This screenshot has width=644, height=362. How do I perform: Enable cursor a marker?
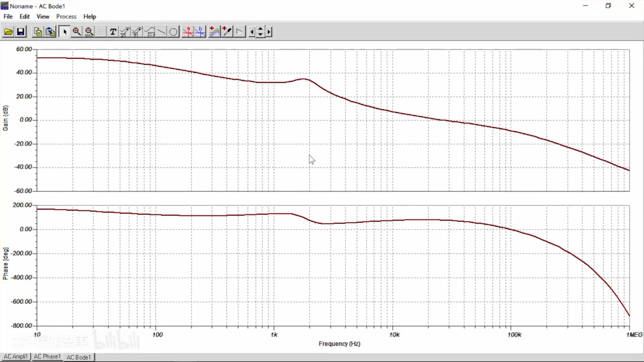(188, 32)
